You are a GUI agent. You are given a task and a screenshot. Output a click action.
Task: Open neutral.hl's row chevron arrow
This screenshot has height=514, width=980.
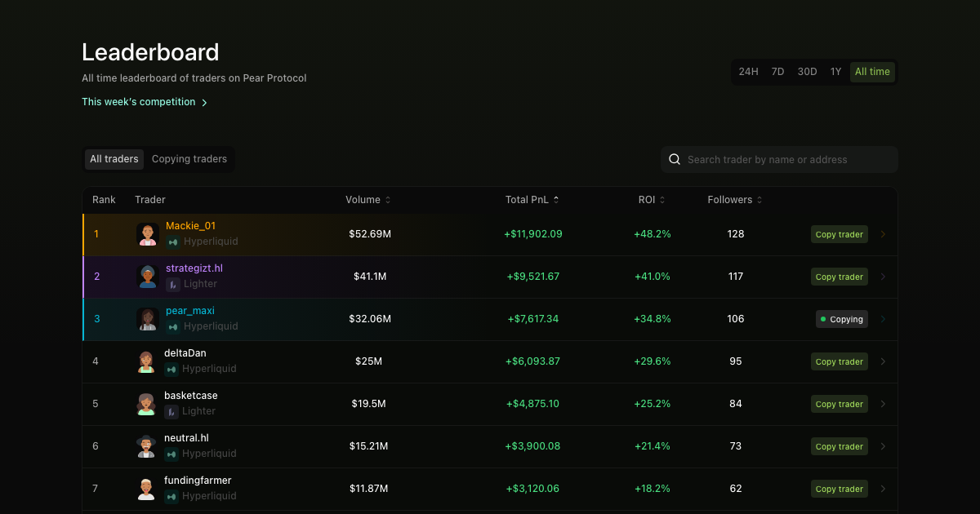coord(883,446)
